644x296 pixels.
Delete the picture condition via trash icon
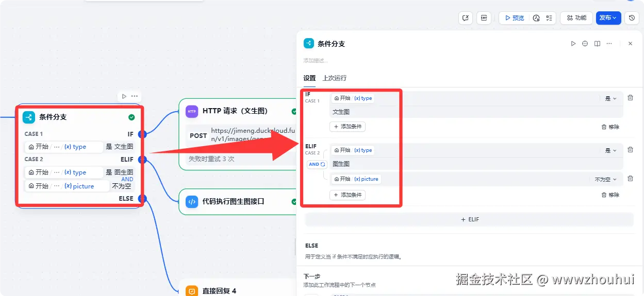click(630, 179)
